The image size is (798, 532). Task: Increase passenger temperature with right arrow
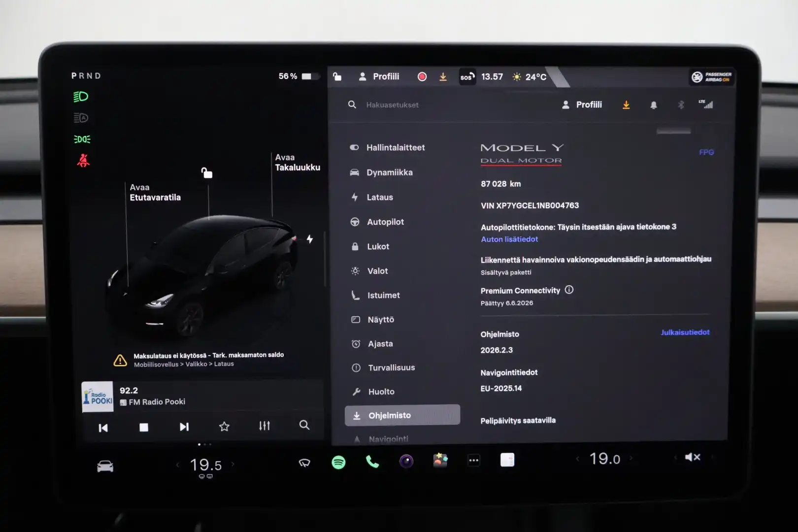631,458
